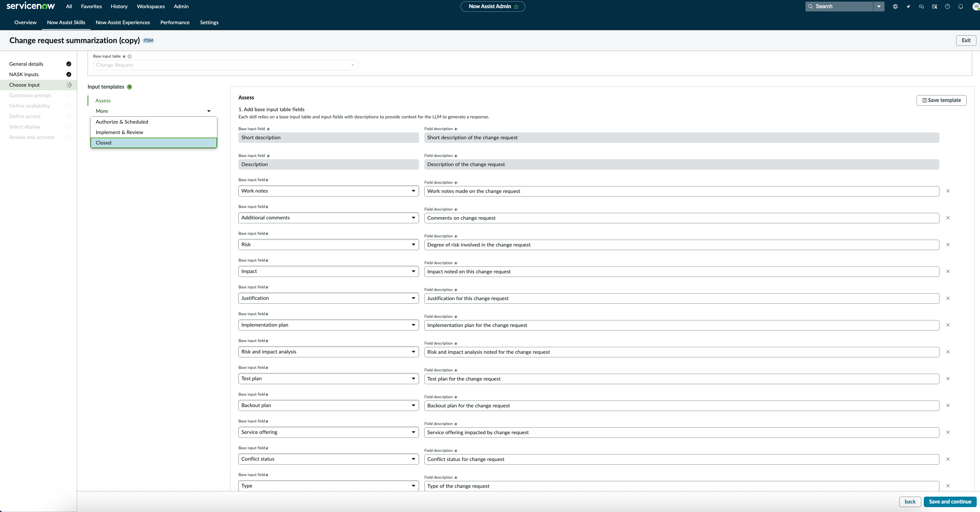
Task: Click the ServiceNow logo
Action: (30, 6)
